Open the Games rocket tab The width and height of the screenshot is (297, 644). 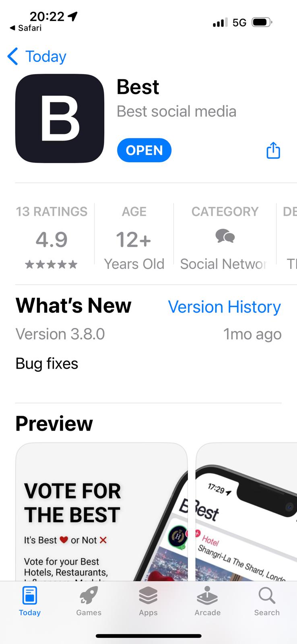(89, 595)
